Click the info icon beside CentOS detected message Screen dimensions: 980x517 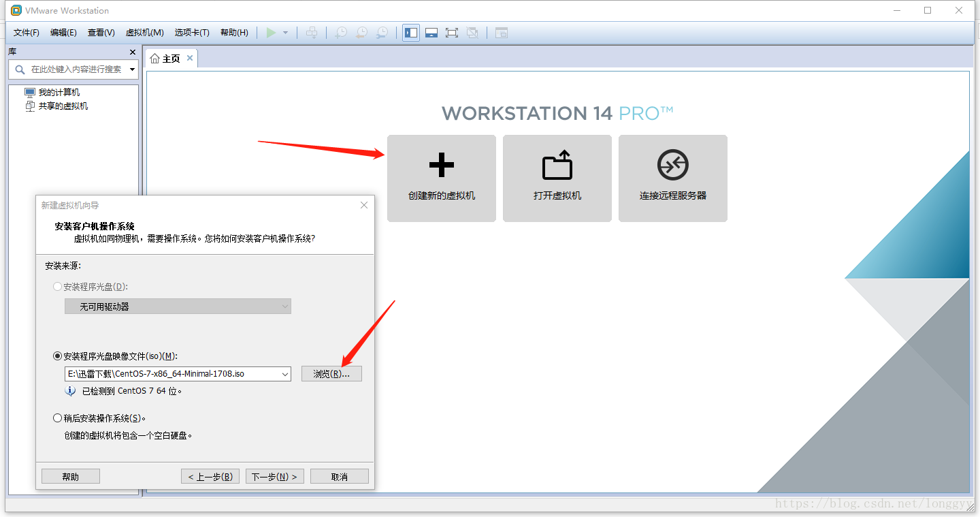click(x=70, y=391)
